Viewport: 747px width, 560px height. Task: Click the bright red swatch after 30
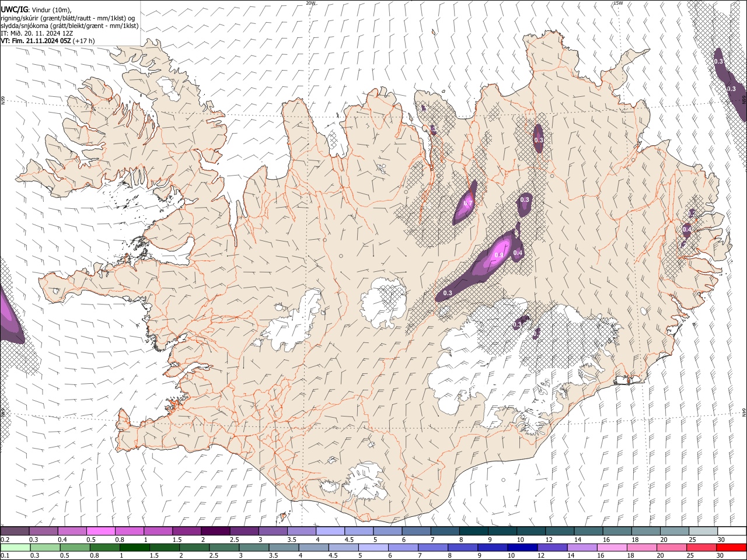731,547
